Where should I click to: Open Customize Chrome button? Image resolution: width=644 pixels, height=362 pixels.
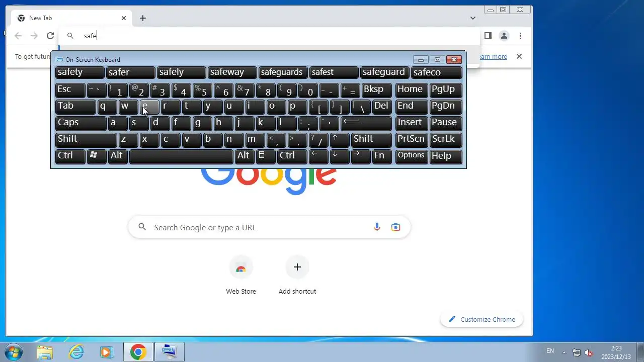pyautogui.click(x=481, y=319)
